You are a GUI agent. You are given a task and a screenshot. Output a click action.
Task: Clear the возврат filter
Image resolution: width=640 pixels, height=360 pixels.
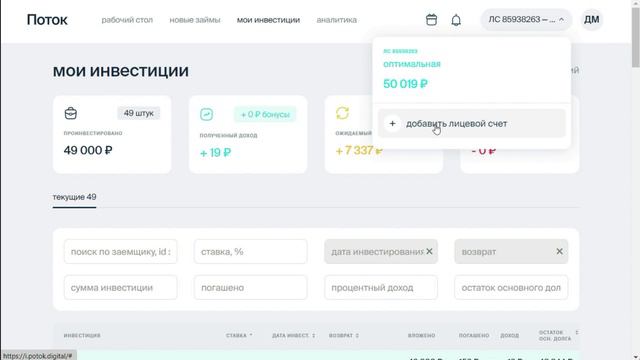(559, 251)
